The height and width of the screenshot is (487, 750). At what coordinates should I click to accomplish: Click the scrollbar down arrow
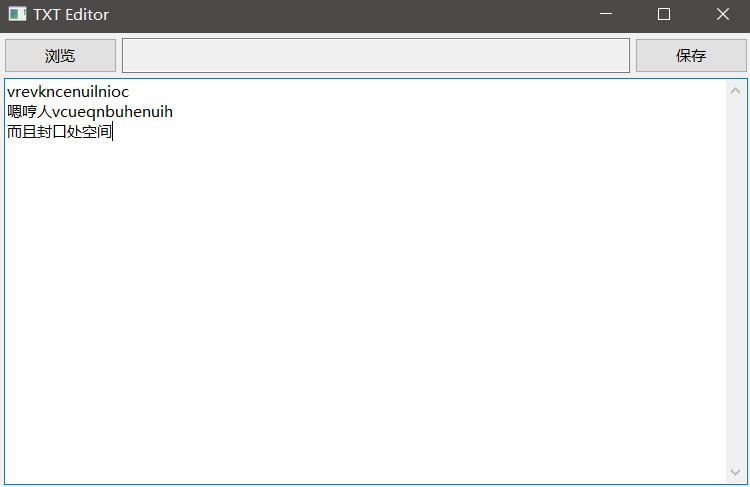735,472
